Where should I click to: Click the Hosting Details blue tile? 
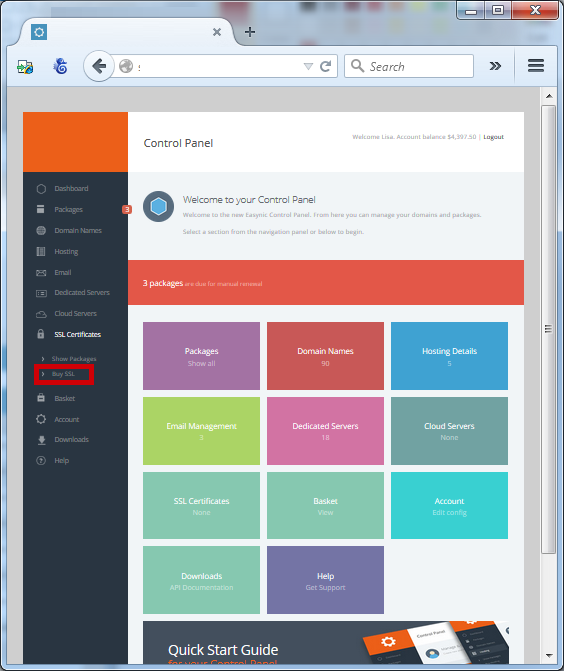449,356
